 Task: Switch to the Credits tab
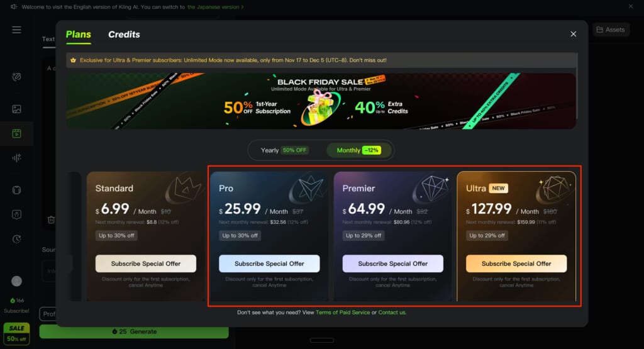(x=124, y=35)
